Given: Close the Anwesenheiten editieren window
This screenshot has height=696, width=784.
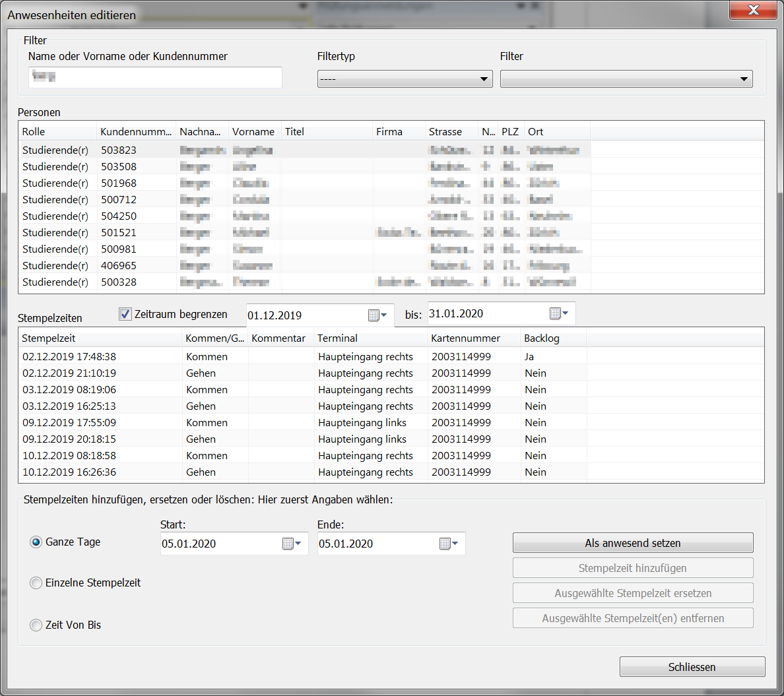Looking at the screenshot, I should click(753, 11).
